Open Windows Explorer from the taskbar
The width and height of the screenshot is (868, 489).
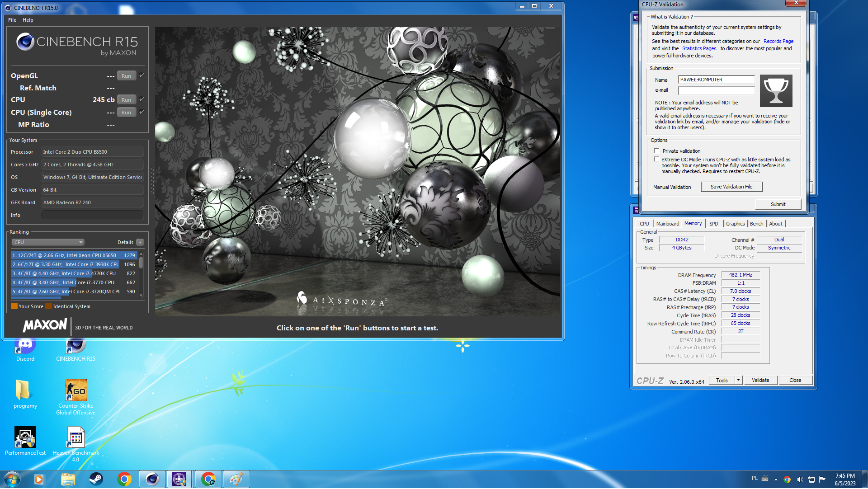pyautogui.click(x=68, y=480)
